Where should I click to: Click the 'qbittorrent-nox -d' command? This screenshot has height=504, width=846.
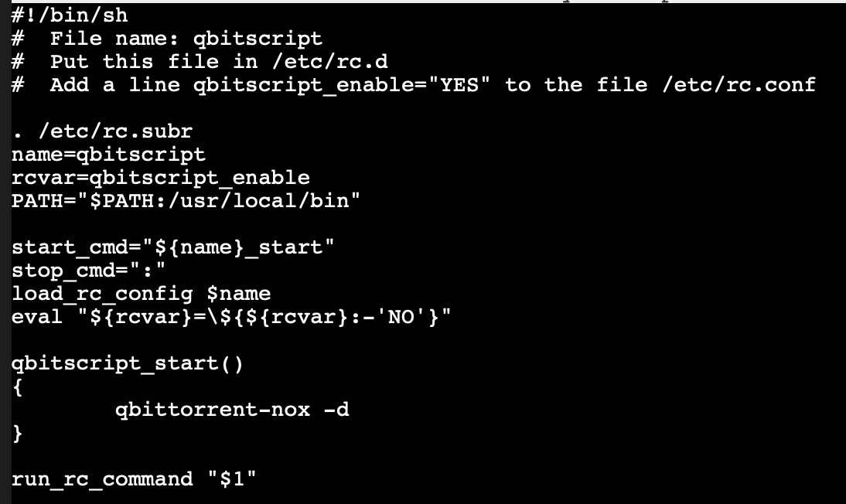tap(232, 410)
